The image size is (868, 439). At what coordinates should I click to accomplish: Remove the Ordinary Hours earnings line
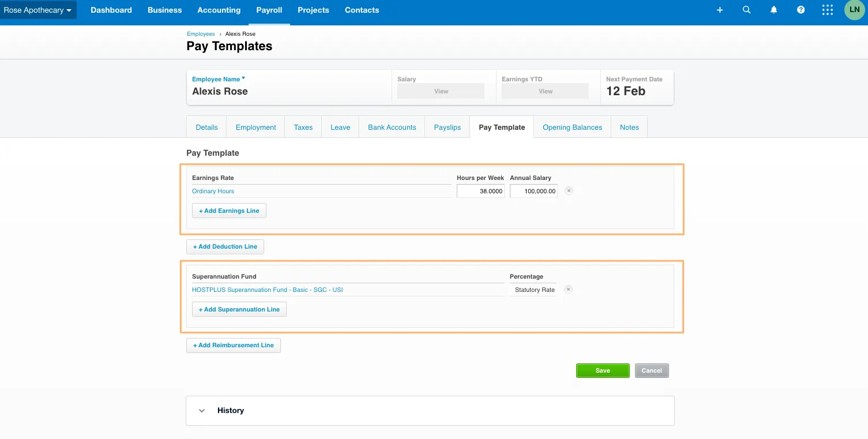(x=569, y=191)
